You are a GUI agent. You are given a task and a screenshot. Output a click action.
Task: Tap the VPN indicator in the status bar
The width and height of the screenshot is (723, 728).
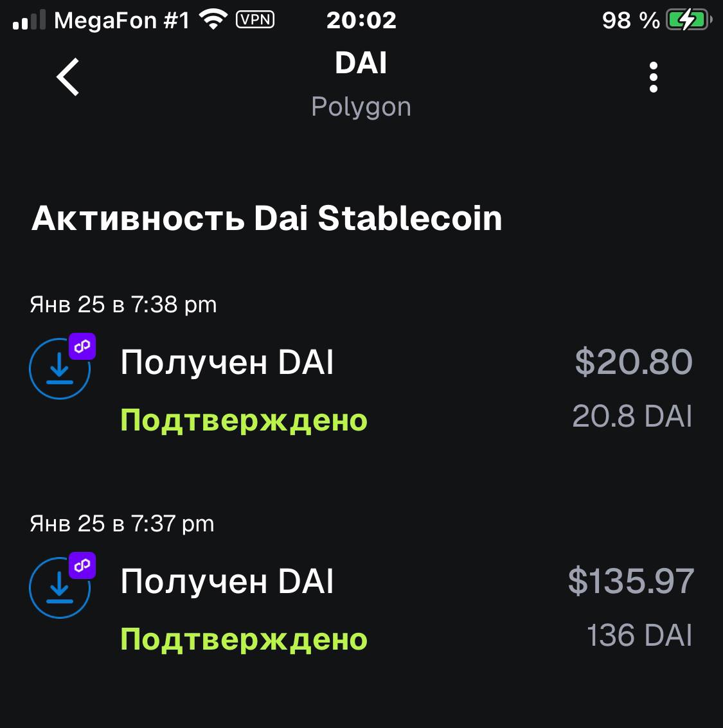click(255, 20)
